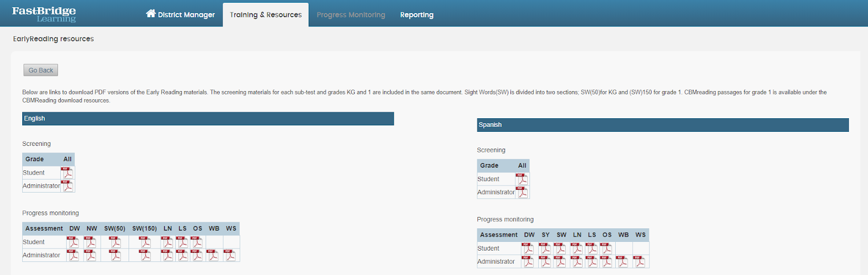Download English Screening Student PDF

click(x=67, y=172)
